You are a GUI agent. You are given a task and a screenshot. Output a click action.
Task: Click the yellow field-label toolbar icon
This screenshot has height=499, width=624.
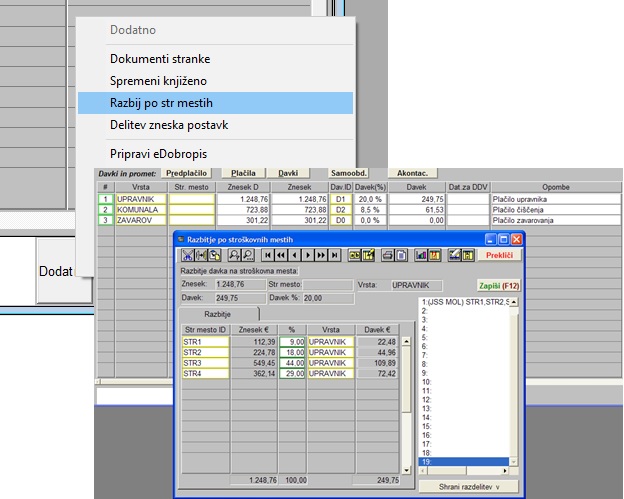tap(354, 255)
